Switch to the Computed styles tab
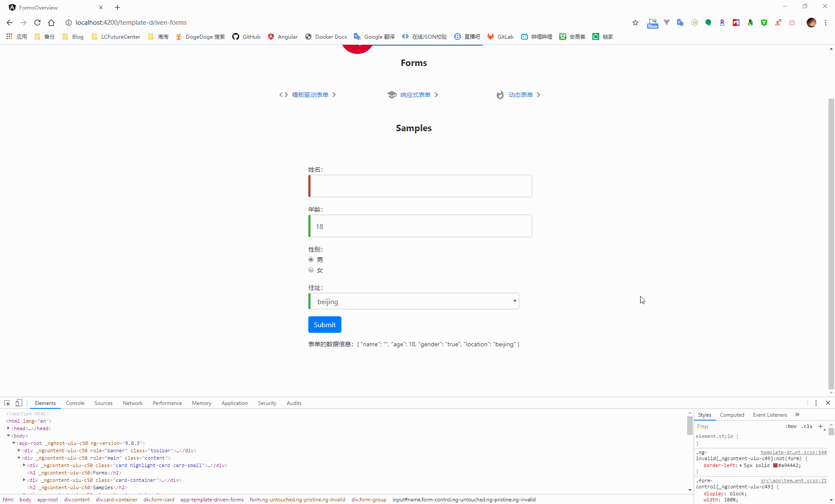Viewport: 835px width, 504px height. pos(732,415)
